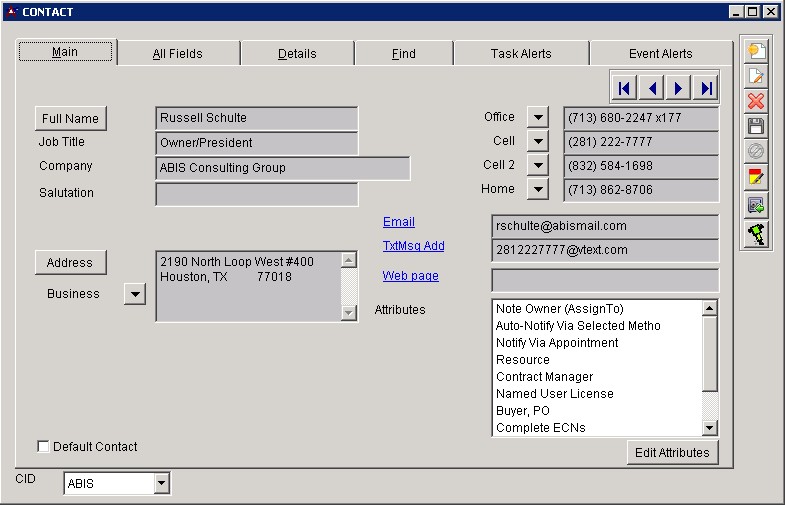Viewport: 785px width, 505px height.
Task: Open the Business address type dropdown
Action: (x=134, y=294)
